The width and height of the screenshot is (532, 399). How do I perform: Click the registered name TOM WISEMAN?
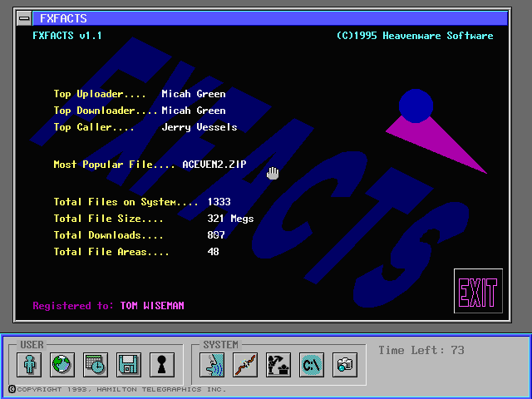(152, 306)
